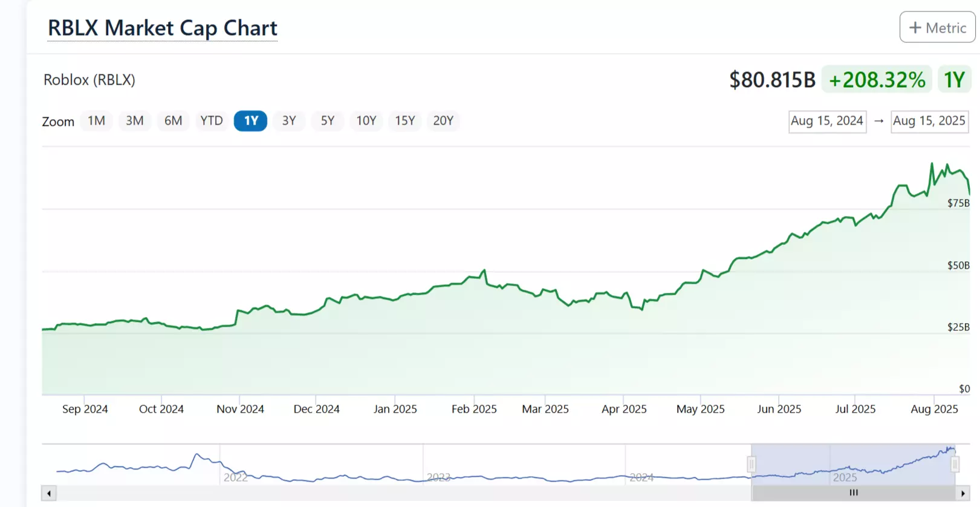The image size is (980, 507).
Task: Switch chart zoom to 20Y
Action: 443,120
